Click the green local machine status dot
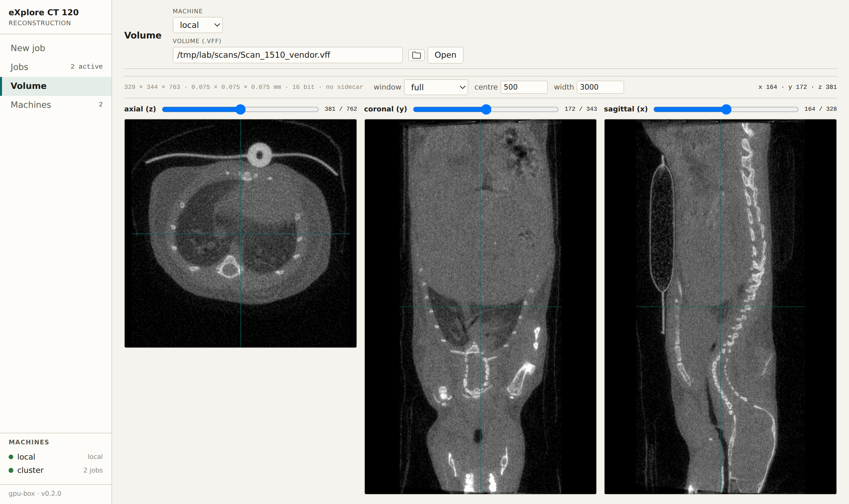The height and width of the screenshot is (504, 849). pos(11,457)
